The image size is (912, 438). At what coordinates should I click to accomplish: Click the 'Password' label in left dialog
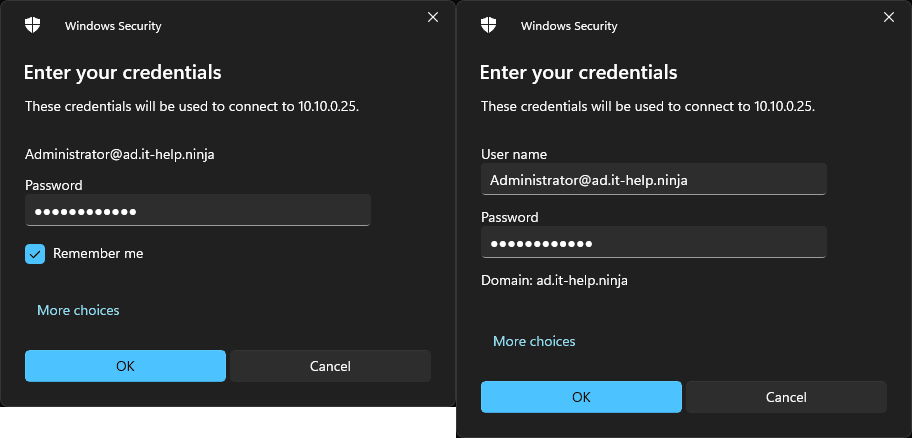(54, 185)
